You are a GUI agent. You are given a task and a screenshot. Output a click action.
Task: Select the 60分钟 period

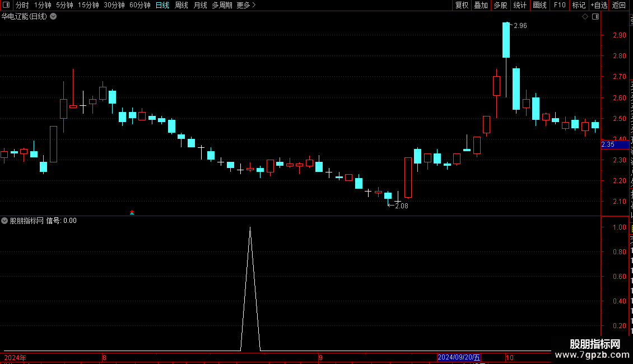point(140,5)
